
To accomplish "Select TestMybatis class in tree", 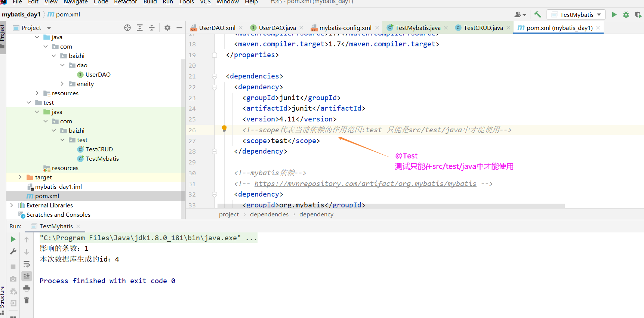I will [x=102, y=158].
